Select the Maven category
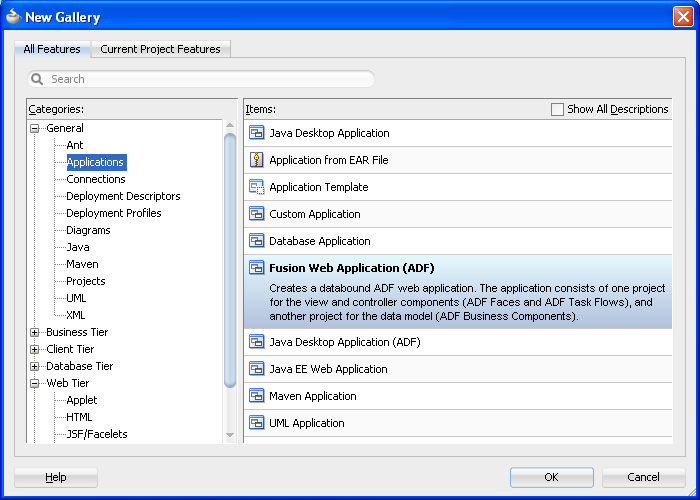 [x=82, y=264]
